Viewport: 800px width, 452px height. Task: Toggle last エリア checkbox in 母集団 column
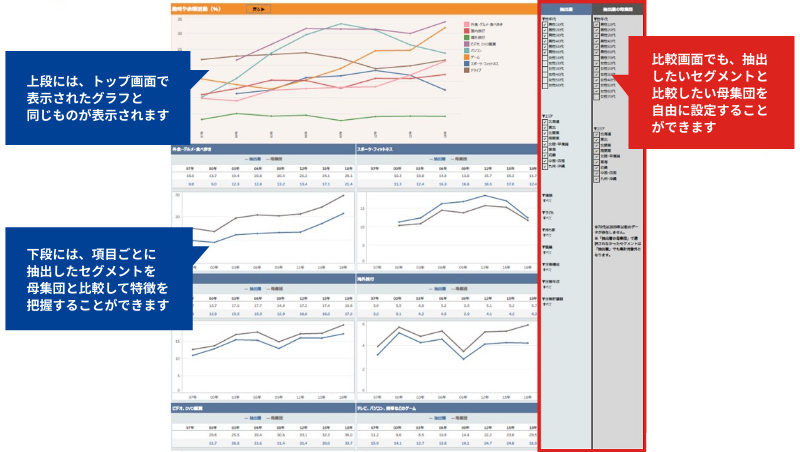[x=596, y=176]
